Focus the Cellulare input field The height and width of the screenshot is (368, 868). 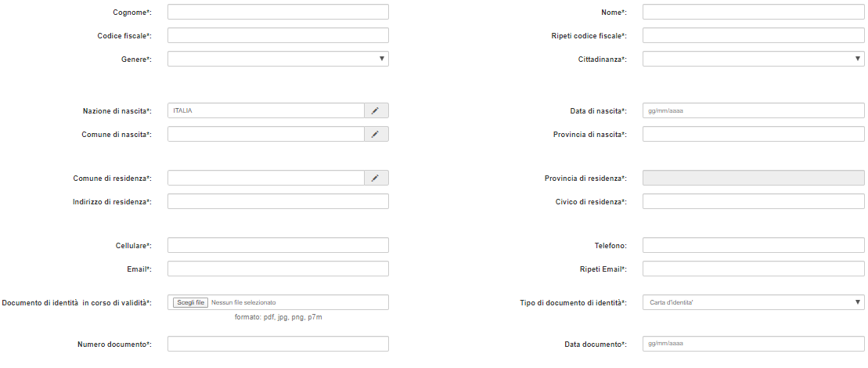click(278, 245)
